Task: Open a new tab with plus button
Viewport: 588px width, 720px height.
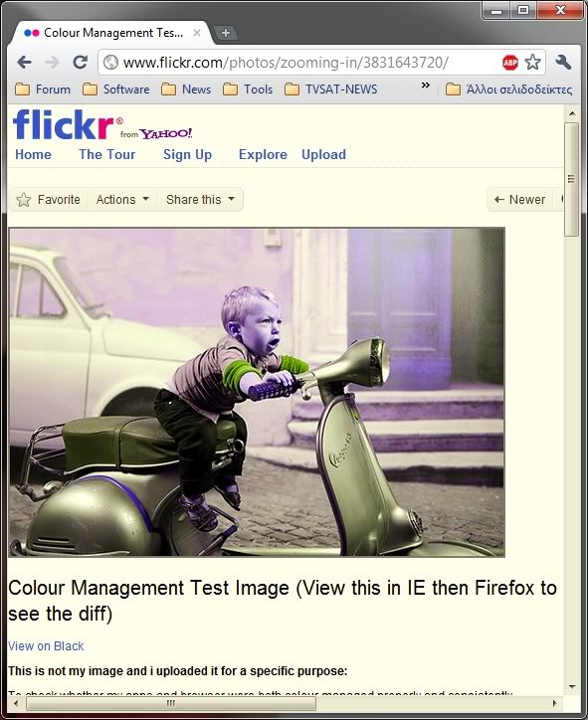Action: pyautogui.click(x=226, y=33)
